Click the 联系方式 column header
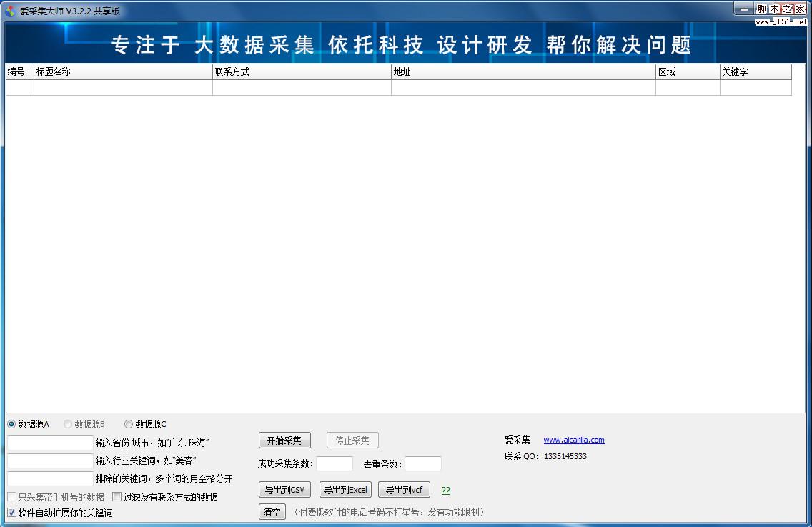This screenshot has height=527, width=812. (x=301, y=72)
